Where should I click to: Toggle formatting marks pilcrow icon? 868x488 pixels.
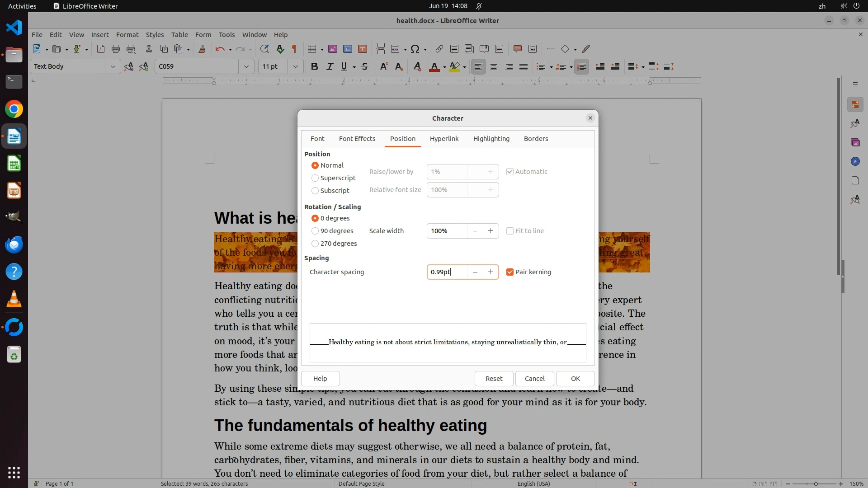click(x=294, y=49)
